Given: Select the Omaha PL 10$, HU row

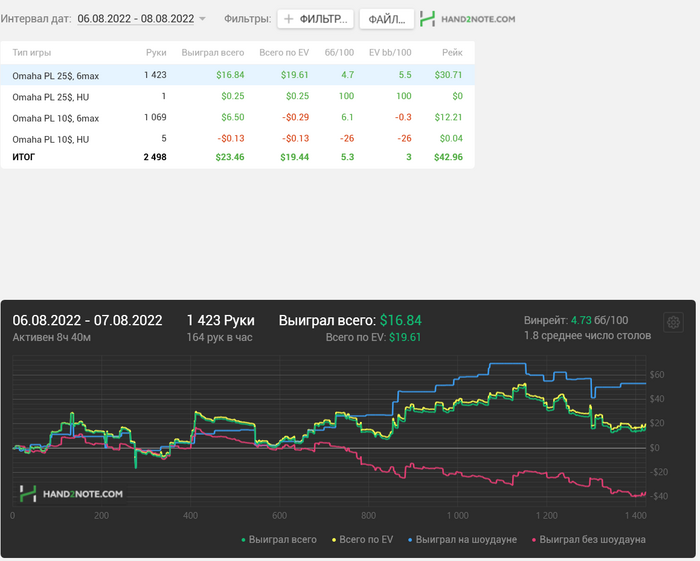Looking at the screenshot, I should coord(238,139).
